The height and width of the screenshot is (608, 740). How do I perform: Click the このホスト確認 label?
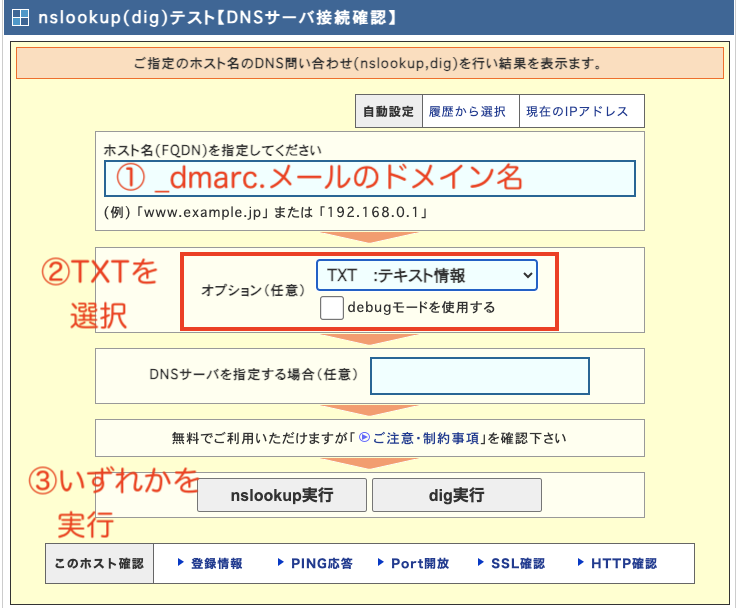pos(99,564)
